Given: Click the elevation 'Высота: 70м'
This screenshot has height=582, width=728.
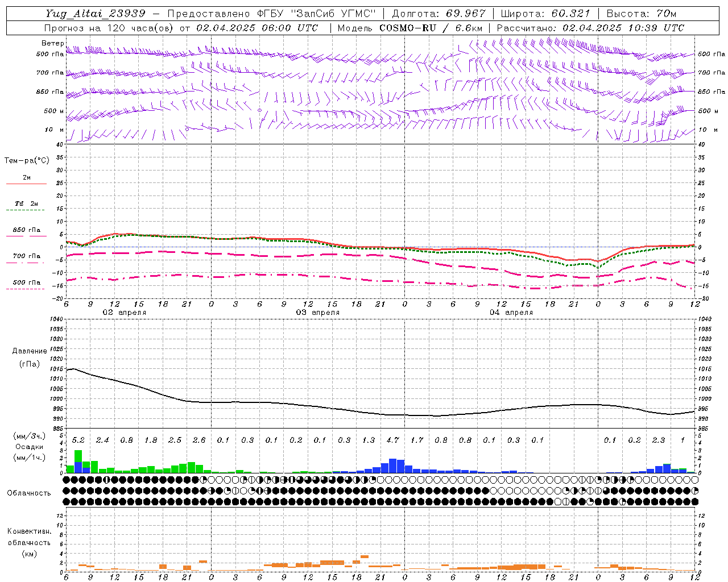Looking at the screenshot, I should pos(642,14).
